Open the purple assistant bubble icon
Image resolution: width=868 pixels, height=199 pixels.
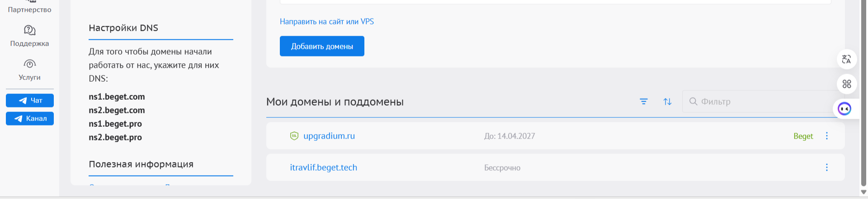(844, 109)
